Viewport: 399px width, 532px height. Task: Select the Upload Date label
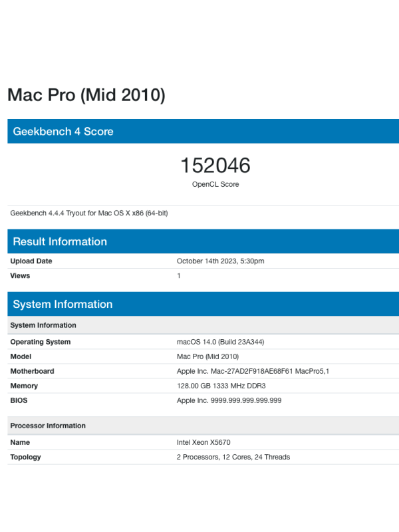tap(31, 261)
